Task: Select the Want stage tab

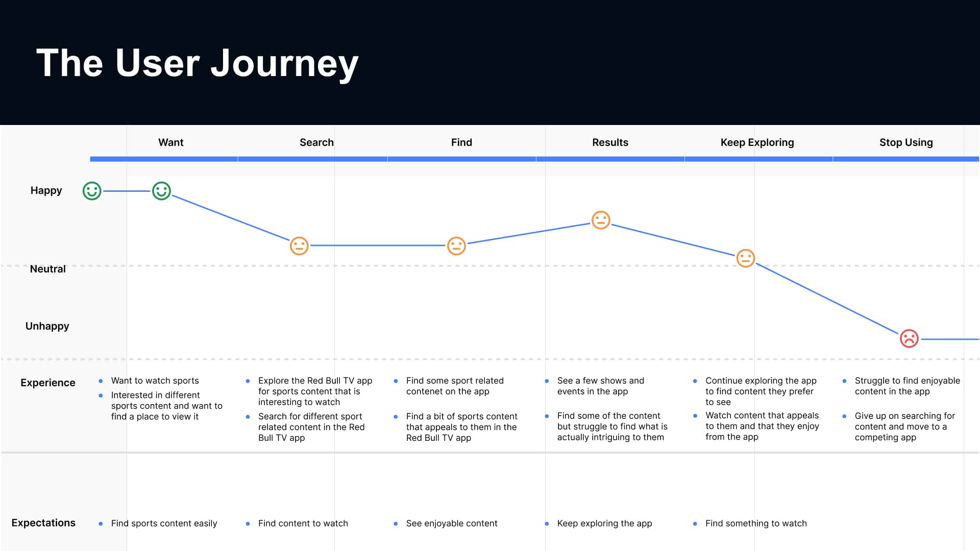Action: [x=171, y=142]
